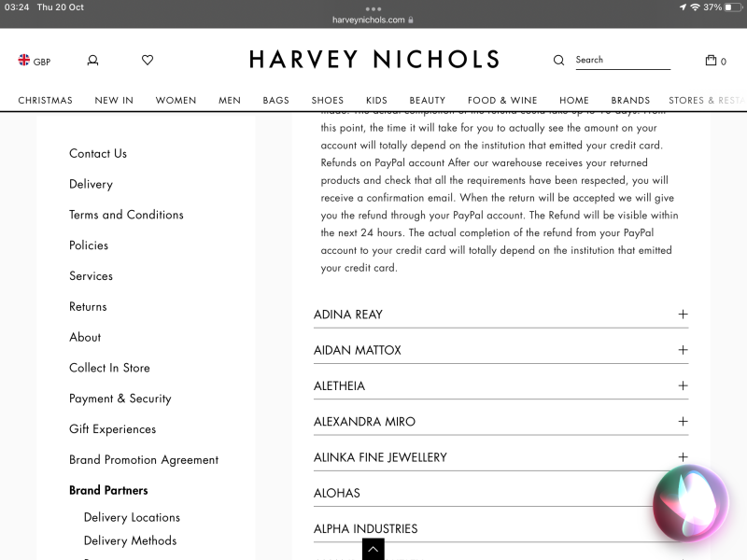The width and height of the screenshot is (747, 560).
Task: Go to Contact Us page
Action: [98, 153]
